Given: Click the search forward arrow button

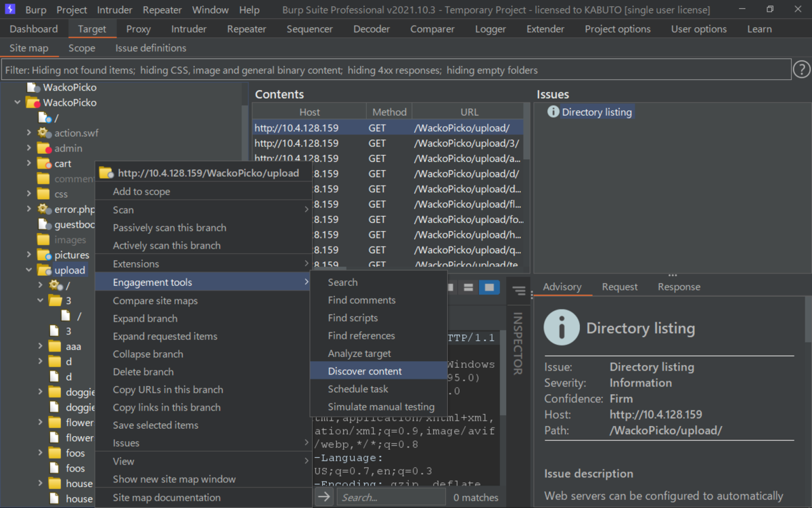Looking at the screenshot, I should coord(324,497).
